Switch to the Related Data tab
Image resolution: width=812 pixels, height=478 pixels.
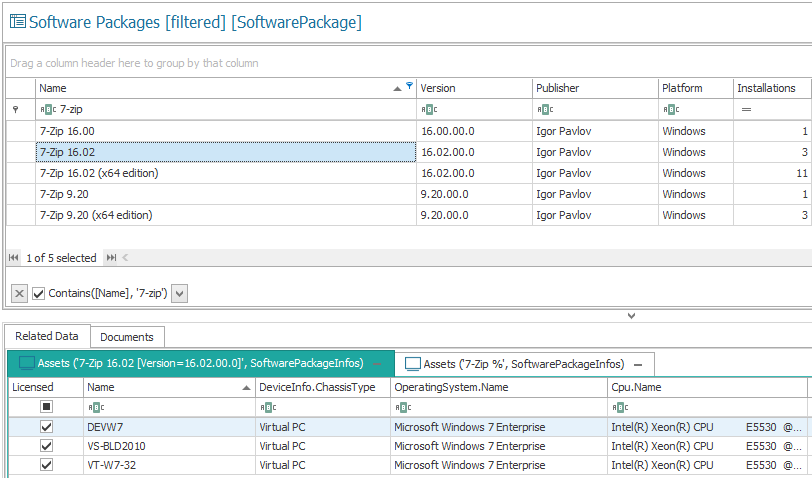tap(47, 336)
